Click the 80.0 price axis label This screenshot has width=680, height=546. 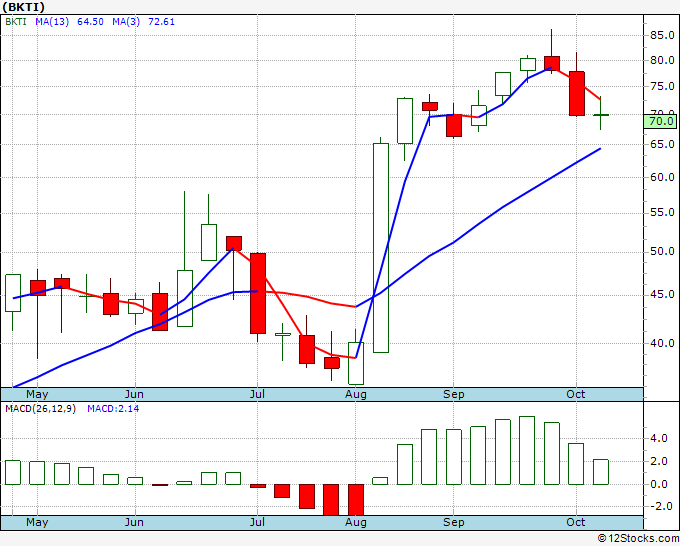click(x=662, y=60)
